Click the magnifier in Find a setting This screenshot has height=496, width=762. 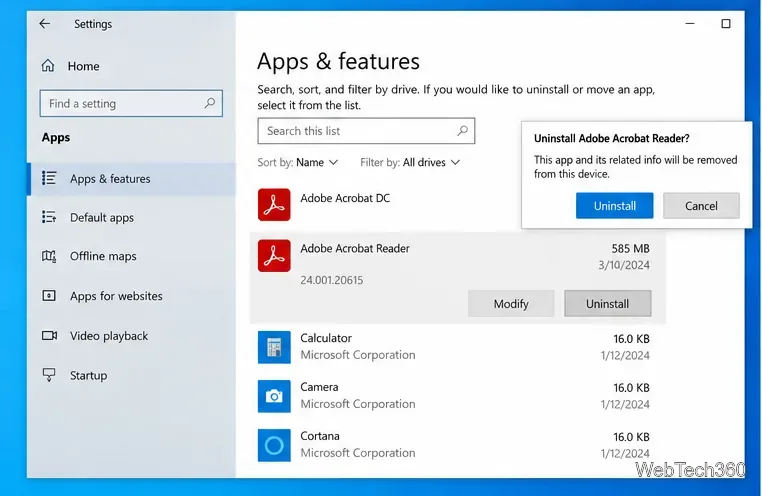tap(209, 103)
